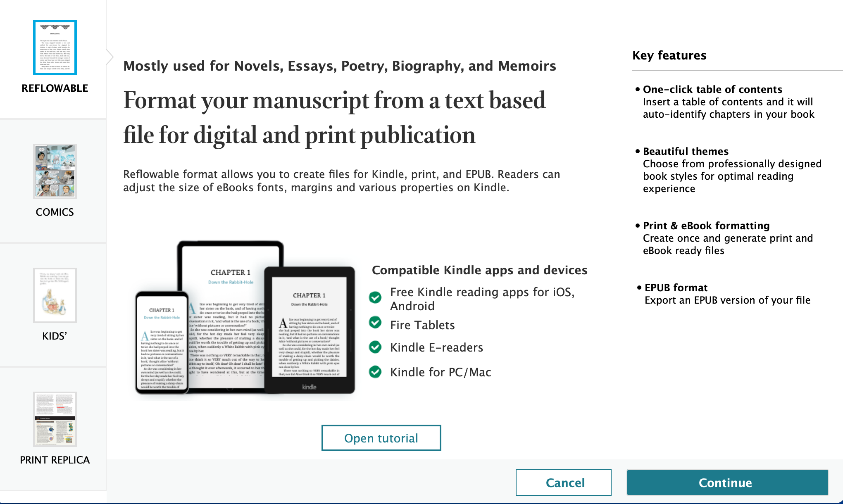Screen dimensions: 843x504
Task: Choose the COMICS tab label
Action: 55,212
